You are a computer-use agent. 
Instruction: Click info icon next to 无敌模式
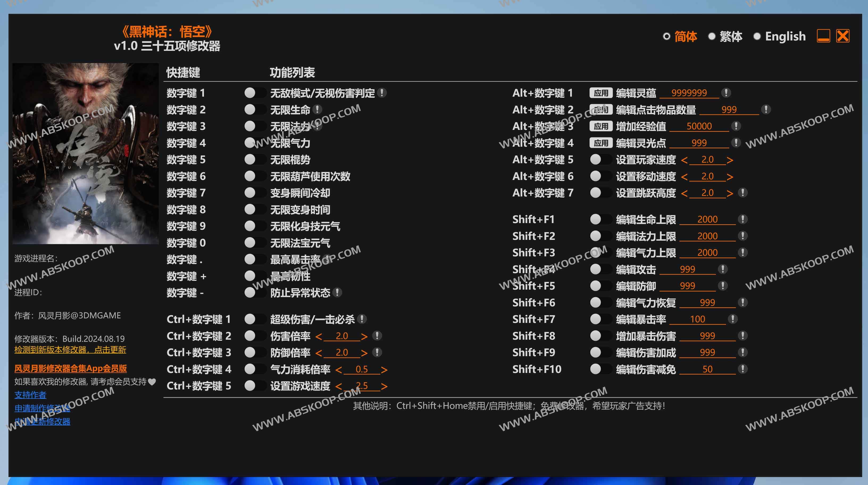coord(382,93)
